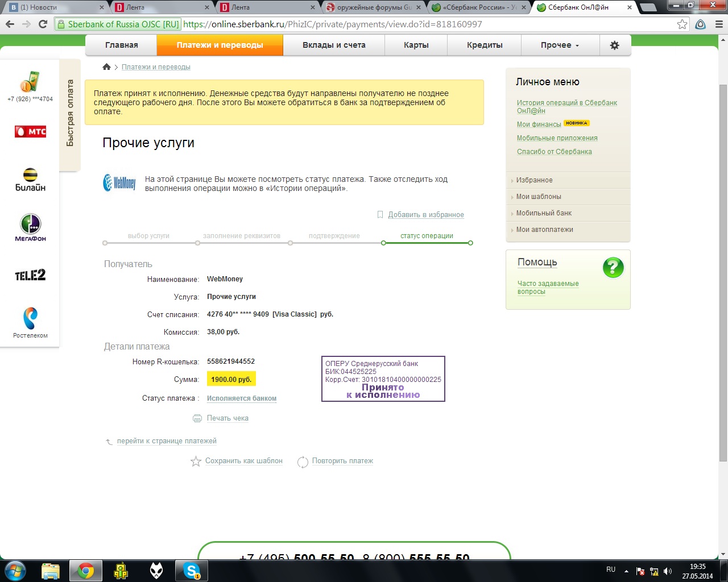This screenshot has height=582, width=728.
Task: Click the WebMoney logo
Action: pos(119,183)
